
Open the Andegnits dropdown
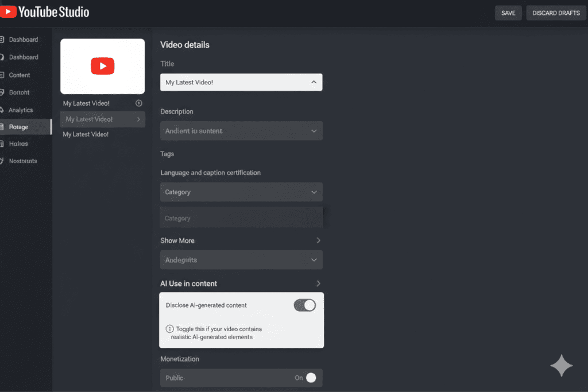pyautogui.click(x=241, y=260)
